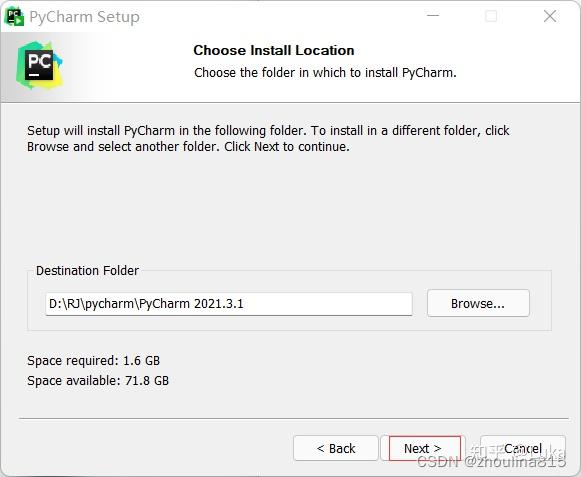Cancel the PyCharm installation
Screen dimensions: 581x477
[523, 448]
